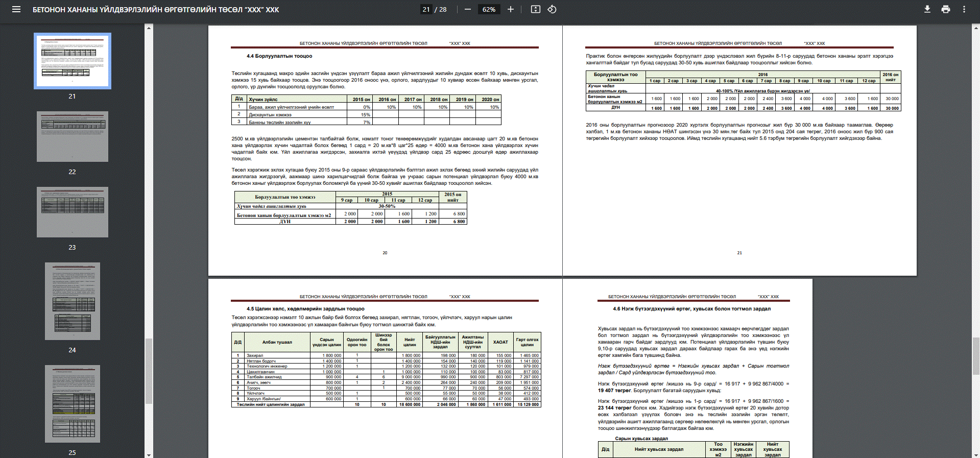The height and width of the screenshot is (458, 980).
Task: Select page 21 thumbnail
Action: coord(72,61)
